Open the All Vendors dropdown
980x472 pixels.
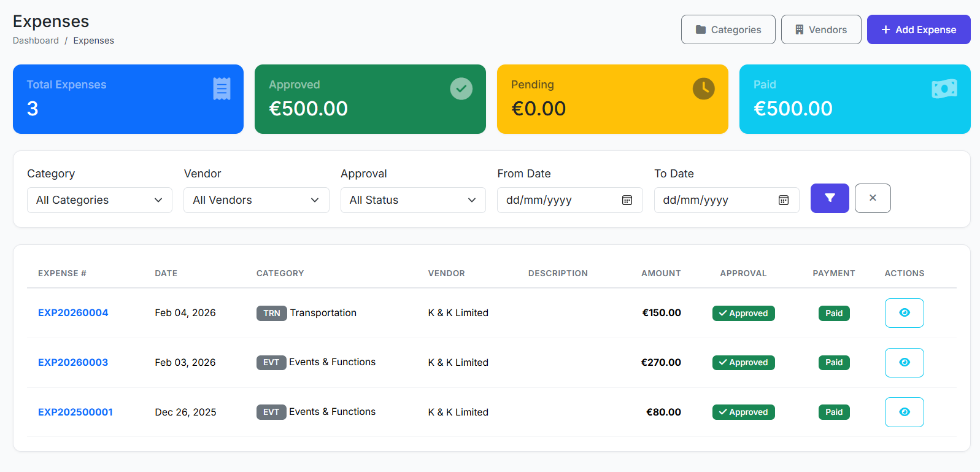[256, 200]
